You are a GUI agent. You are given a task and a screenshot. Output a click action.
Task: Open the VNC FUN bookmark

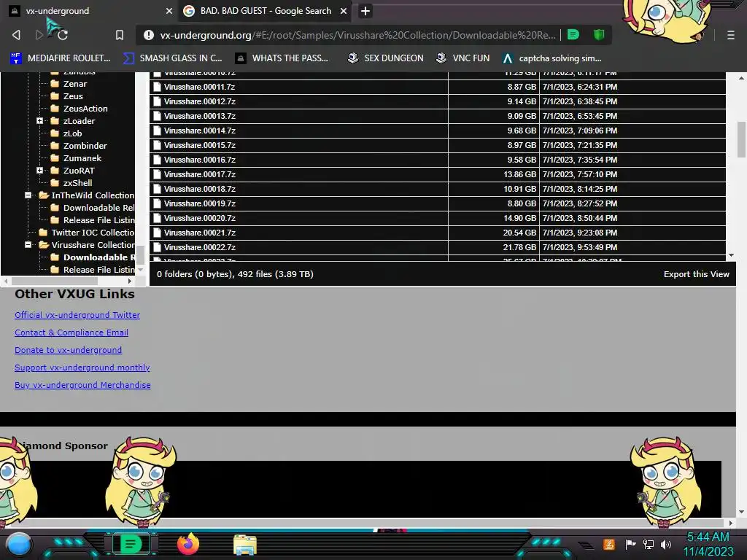[463, 58]
